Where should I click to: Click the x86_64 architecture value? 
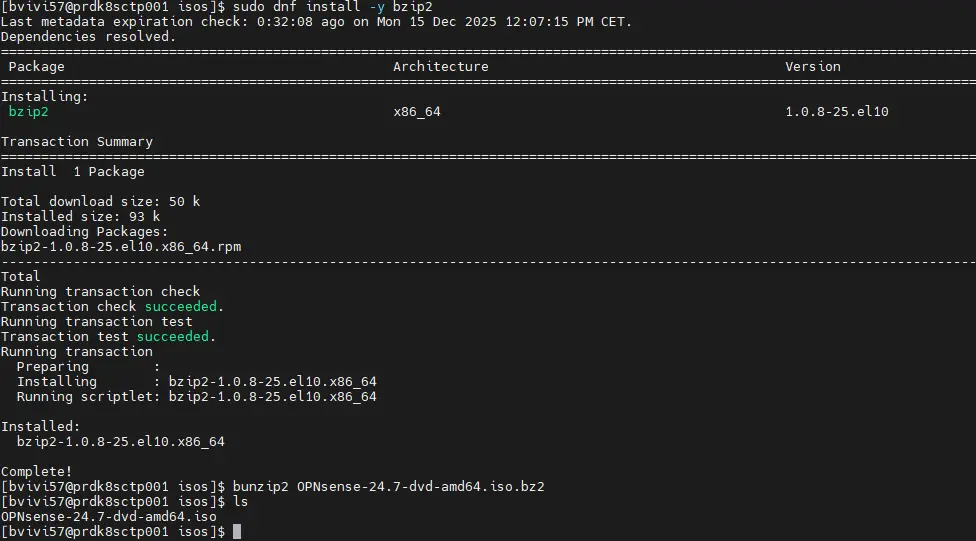click(417, 112)
